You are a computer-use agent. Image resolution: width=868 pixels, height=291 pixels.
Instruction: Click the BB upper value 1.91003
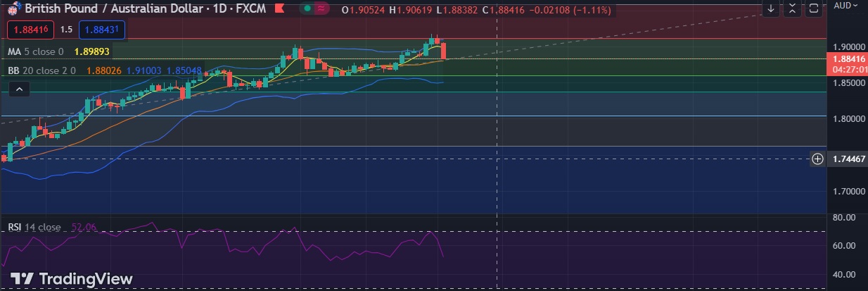[x=145, y=70]
